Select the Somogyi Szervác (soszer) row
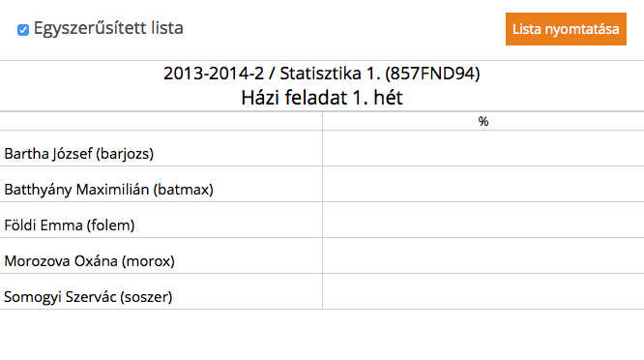The width and height of the screenshot is (644, 360). tap(322, 291)
